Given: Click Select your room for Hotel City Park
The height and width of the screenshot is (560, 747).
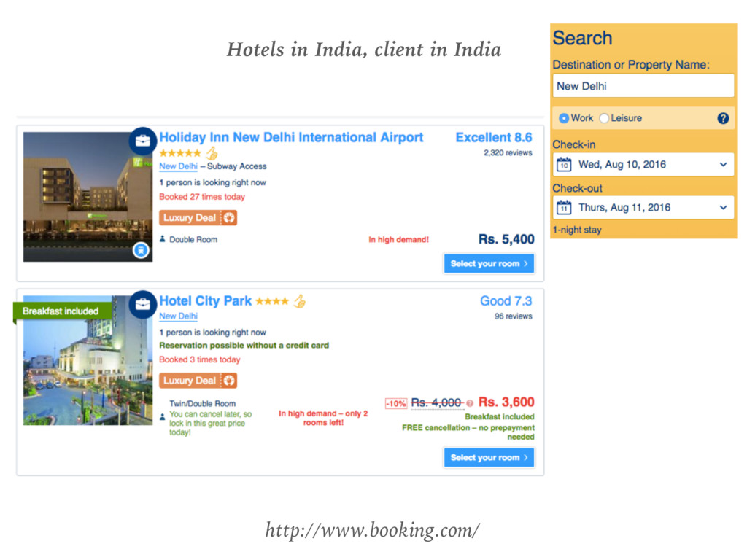Looking at the screenshot, I should 489,457.
